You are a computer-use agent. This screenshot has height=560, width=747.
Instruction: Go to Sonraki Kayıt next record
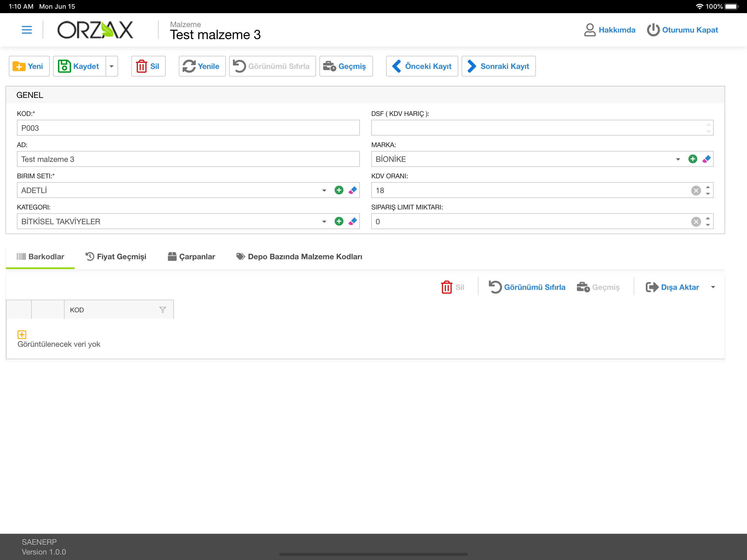coord(498,66)
